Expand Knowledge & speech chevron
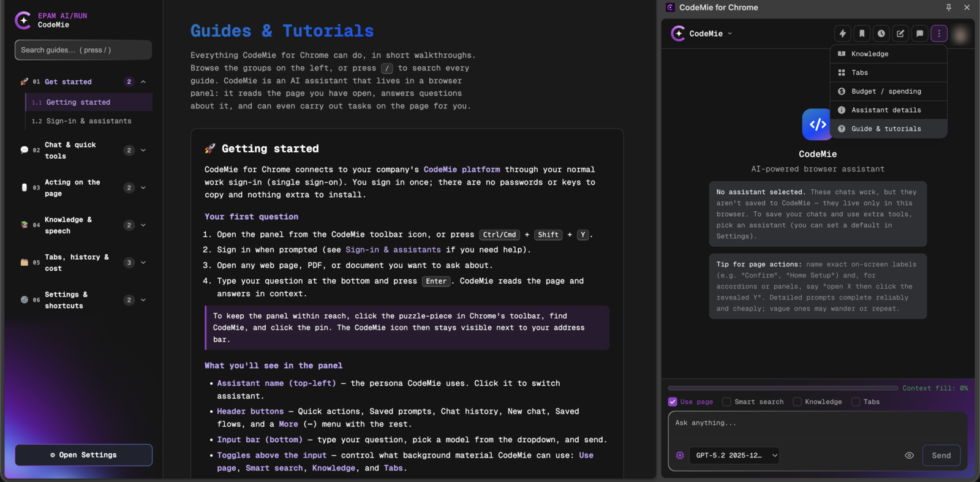 click(x=143, y=225)
